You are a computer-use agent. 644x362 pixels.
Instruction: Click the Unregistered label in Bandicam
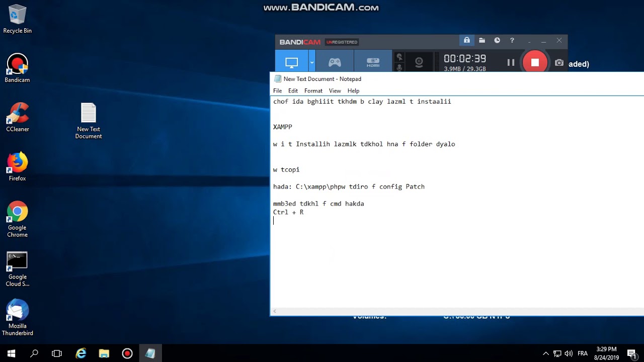coord(342,42)
